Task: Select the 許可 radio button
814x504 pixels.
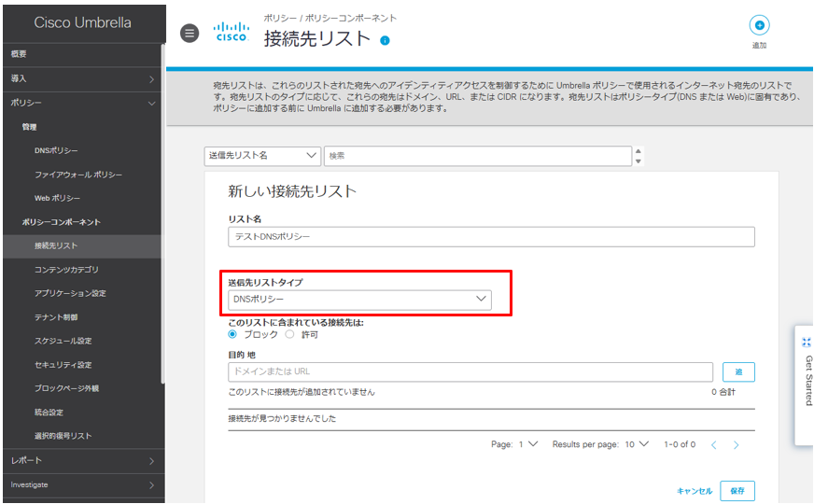Action: (x=289, y=334)
